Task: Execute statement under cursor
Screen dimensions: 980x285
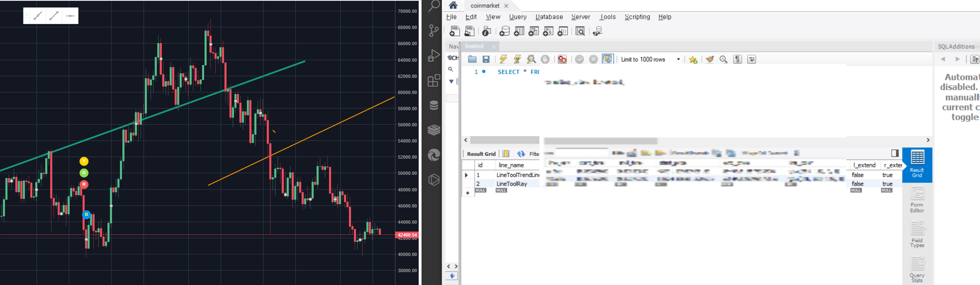Action: point(517,59)
